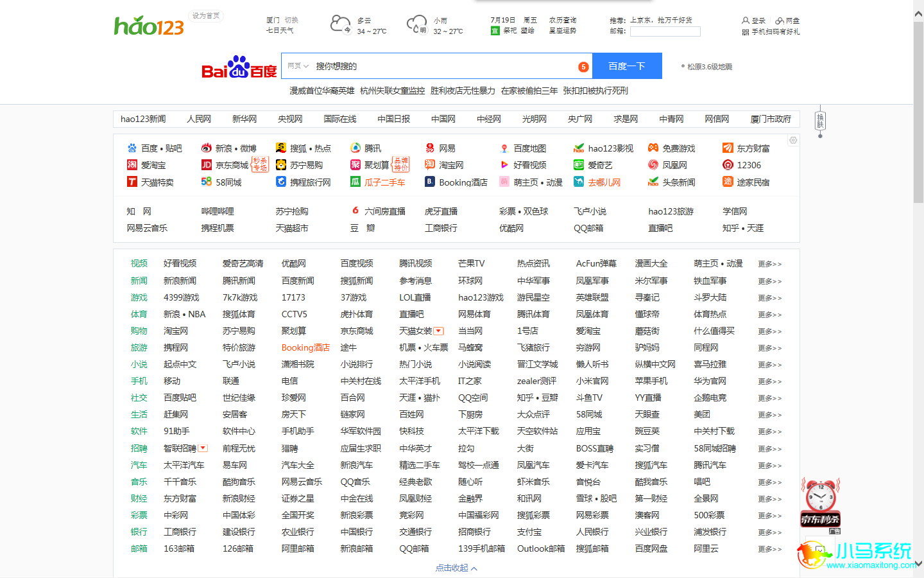Collapse the list with 点击收起
This screenshot has width=924, height=578.
point(456,568)
